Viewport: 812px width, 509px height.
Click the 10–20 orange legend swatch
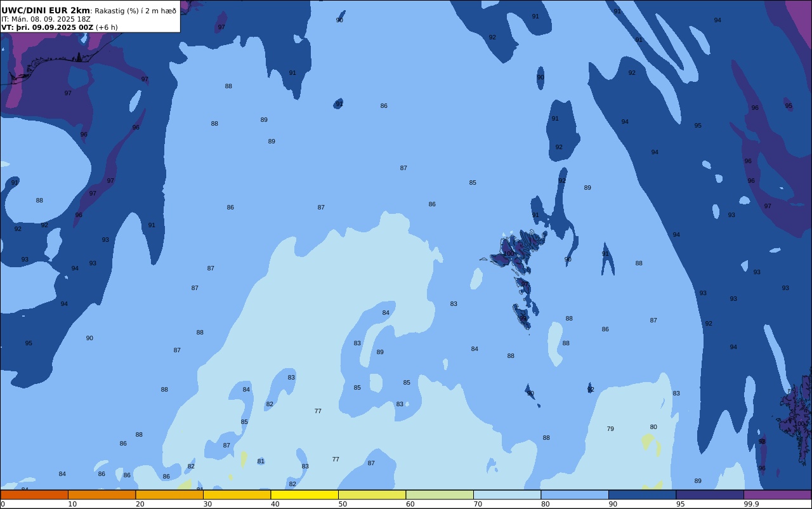pos(102,494)
